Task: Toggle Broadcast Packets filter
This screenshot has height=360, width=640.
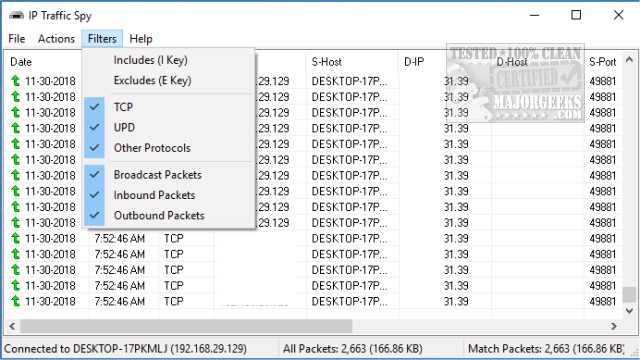Action: coord(169,175)
